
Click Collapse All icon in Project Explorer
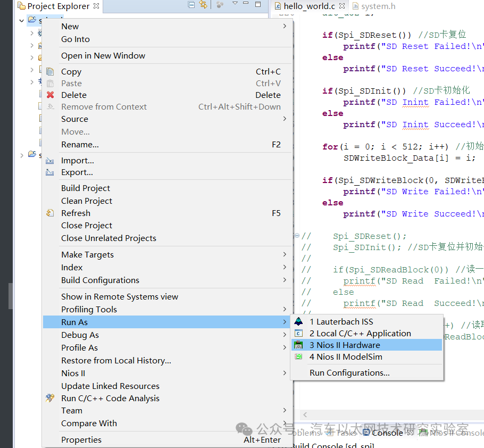[x=191, y=5]
